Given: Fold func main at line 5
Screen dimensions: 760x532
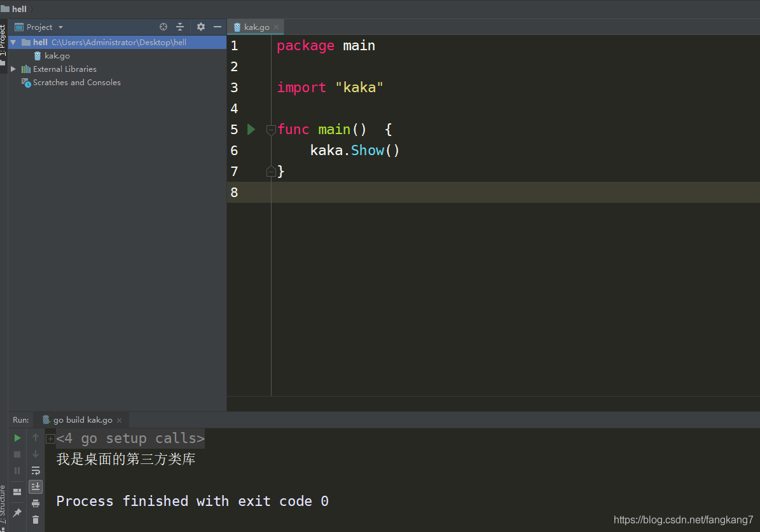Looking at the screenshot, I should point(271,130).
